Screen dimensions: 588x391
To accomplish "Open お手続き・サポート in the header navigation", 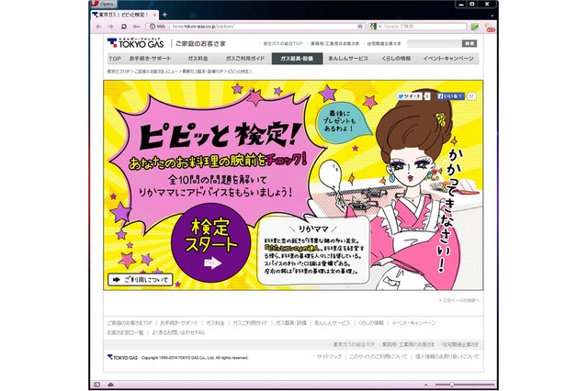I will (x=150, y=59).
